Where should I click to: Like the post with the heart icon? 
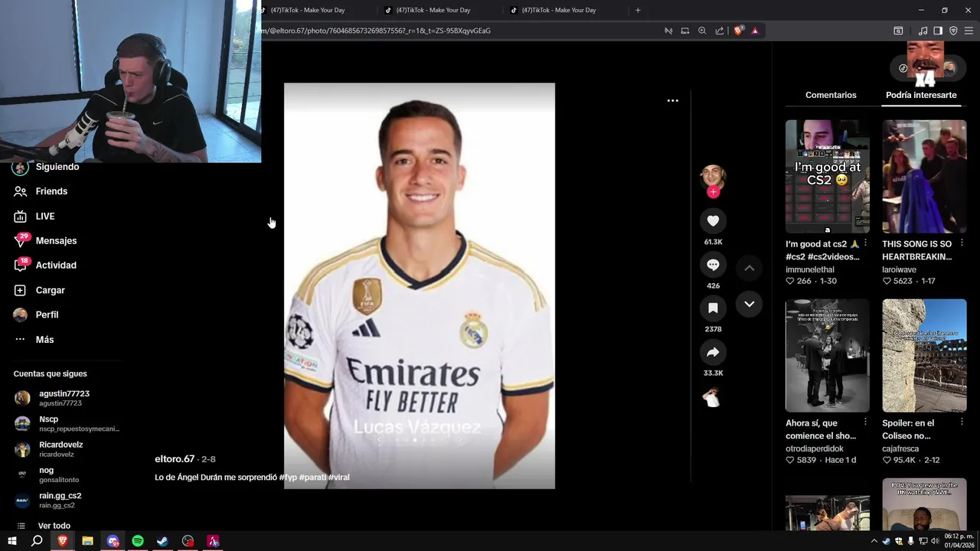[713, 220]
